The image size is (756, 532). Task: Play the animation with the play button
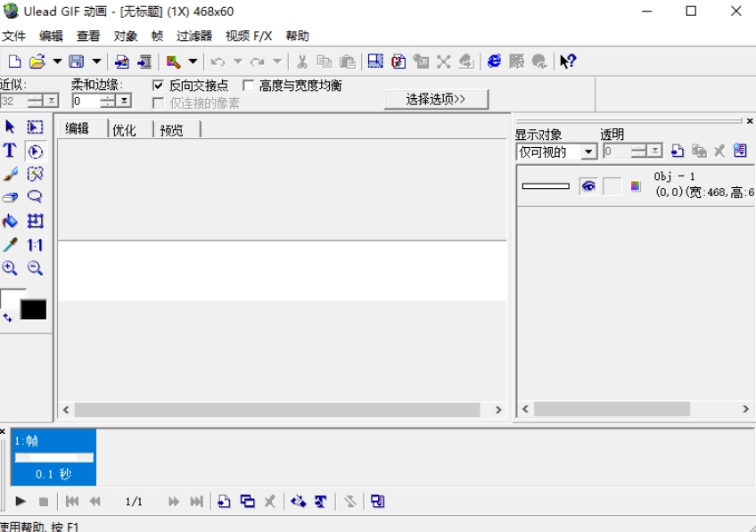[21, 502]
